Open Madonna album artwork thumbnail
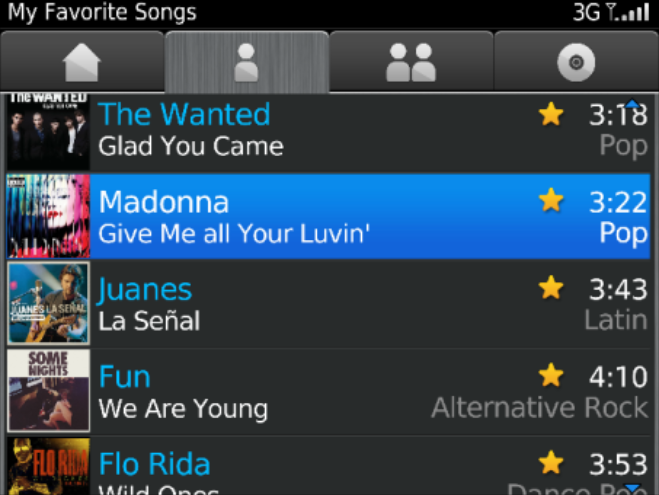 48,216
